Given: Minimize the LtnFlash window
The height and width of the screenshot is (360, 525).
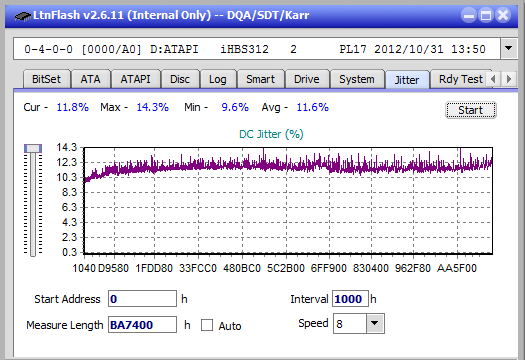Looking at the screenshot, I should (x=469, y=15).
